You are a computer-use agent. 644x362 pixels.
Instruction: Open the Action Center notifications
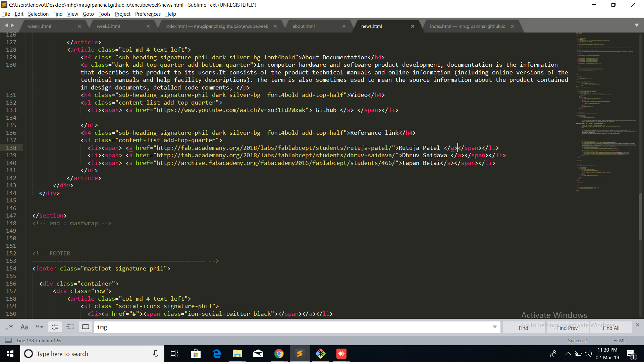(x=631, y=354)
